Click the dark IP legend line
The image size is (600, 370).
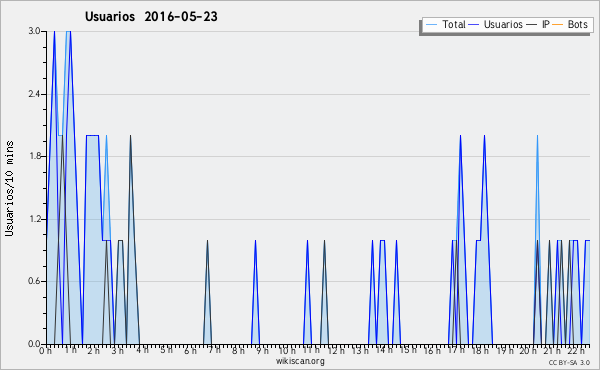532,25
